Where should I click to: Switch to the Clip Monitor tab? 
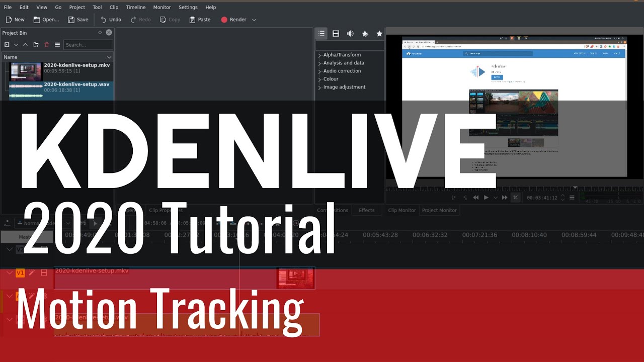click(x=402, y=210)
